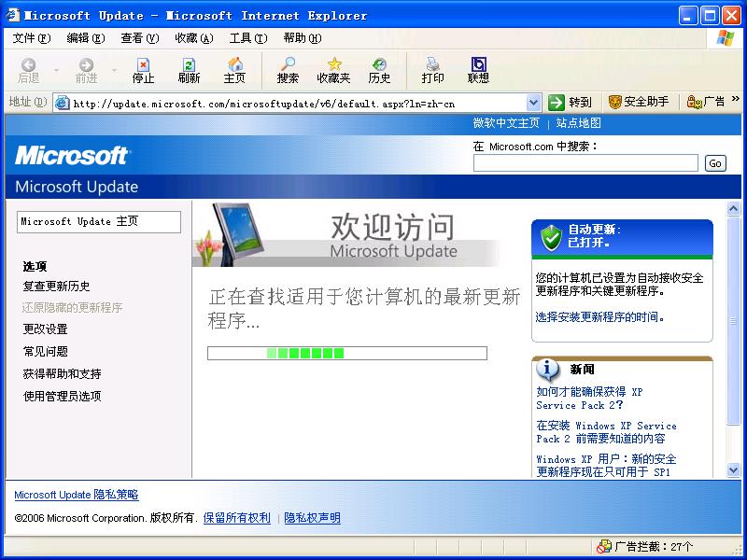
Task: Open Forward button history dropdown arrow
Action: pyautogui.click(x=114, y=70)
